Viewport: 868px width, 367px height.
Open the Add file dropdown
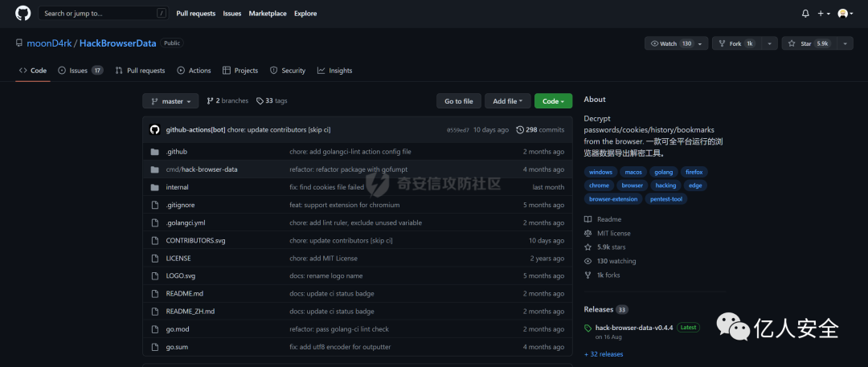[x=508, y=101]
